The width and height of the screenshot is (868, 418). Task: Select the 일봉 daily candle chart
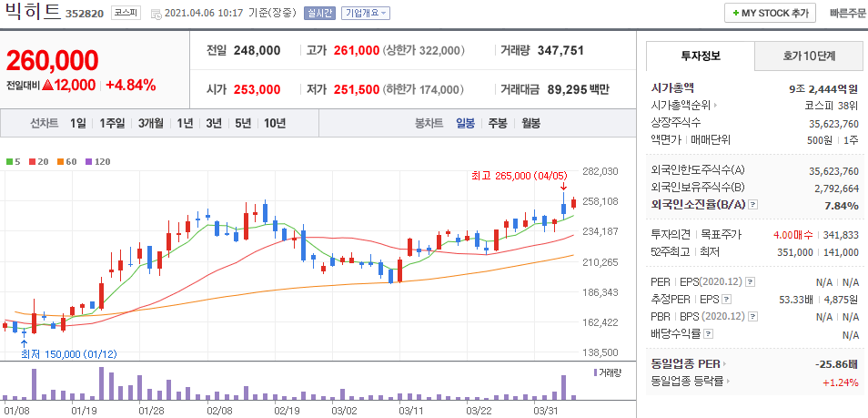[465, 123]
